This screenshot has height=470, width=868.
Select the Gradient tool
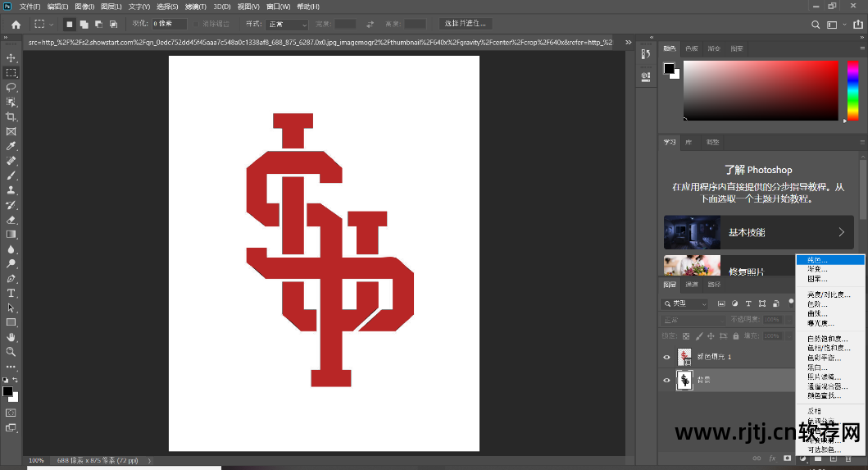click(11, 234)
